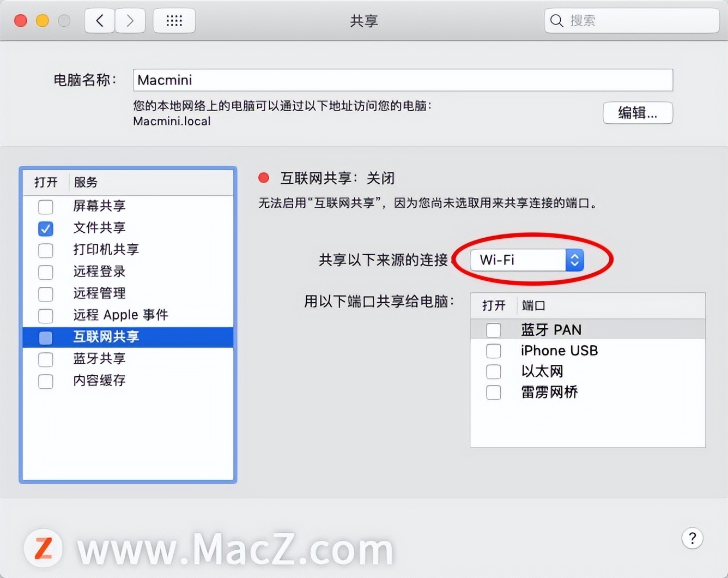Open the Wi-Fi connection source dropdown

point(527,260)
